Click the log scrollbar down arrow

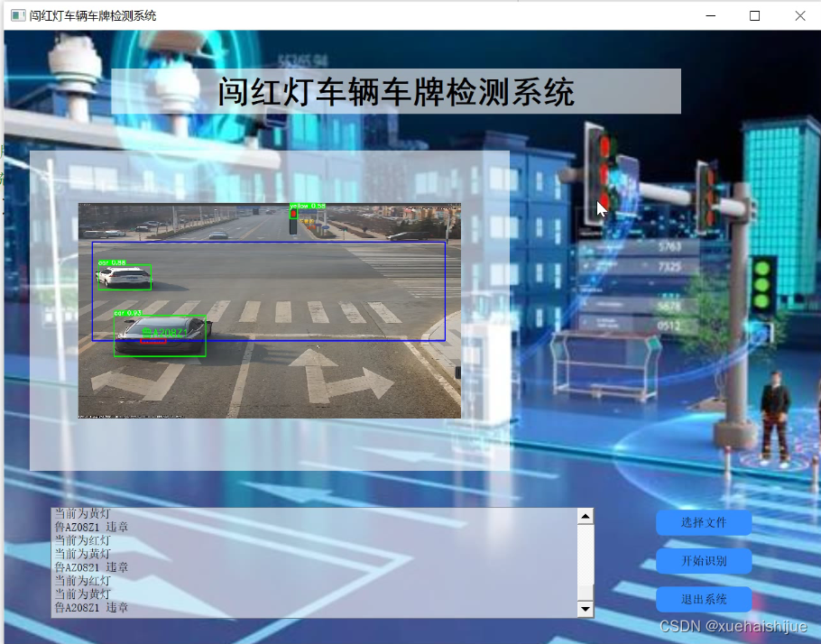click(586, 609)
